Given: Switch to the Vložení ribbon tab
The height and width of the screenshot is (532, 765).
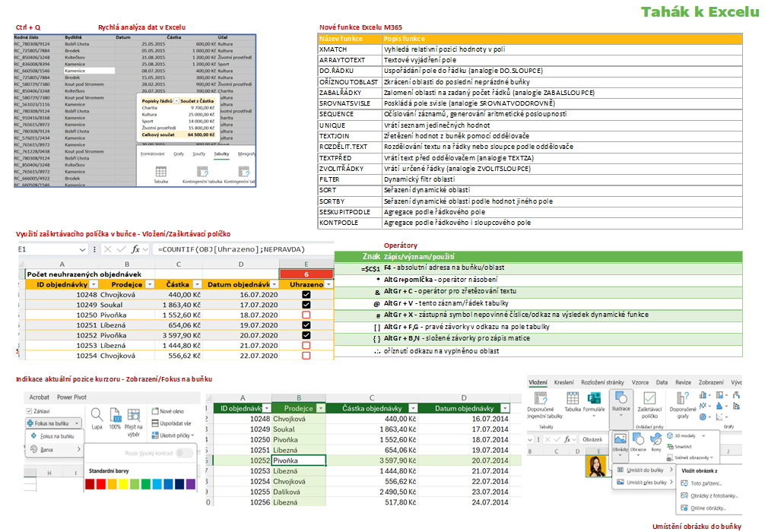Looking at the screenshot, I should pyautogui.click(x=538, y=382).
